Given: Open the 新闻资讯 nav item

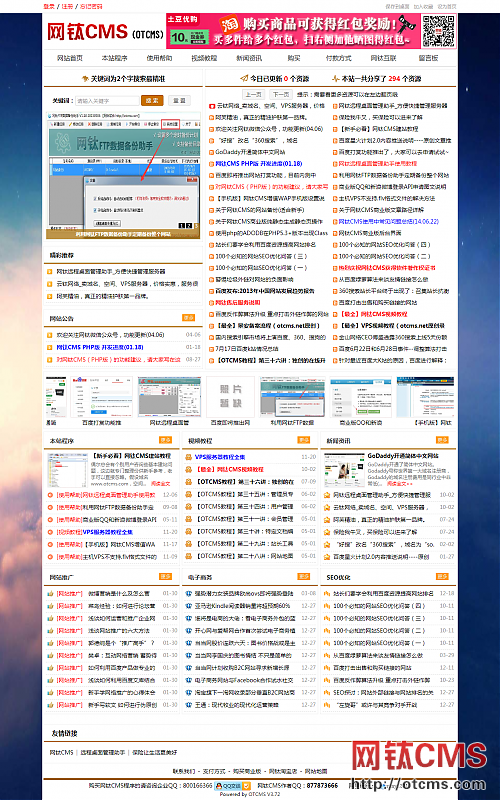Looking at the screenshot, I should pyautogui.click(x=249, y=58).
